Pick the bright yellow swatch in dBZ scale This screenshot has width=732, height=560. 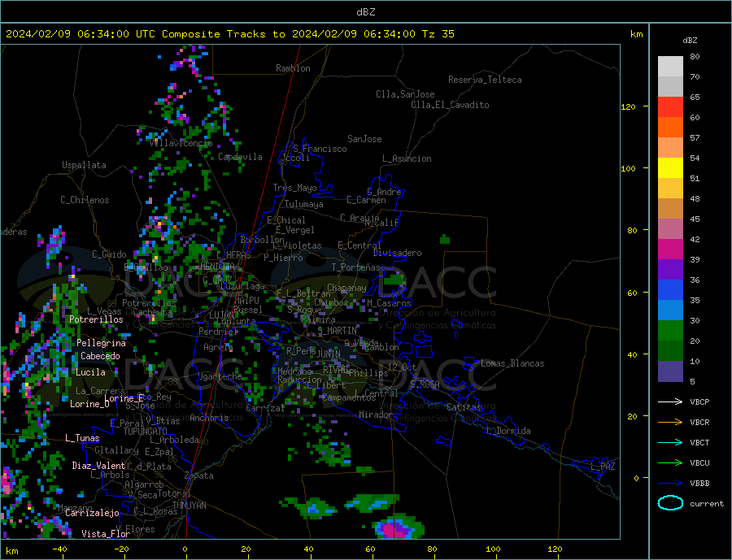coord(670,168)
